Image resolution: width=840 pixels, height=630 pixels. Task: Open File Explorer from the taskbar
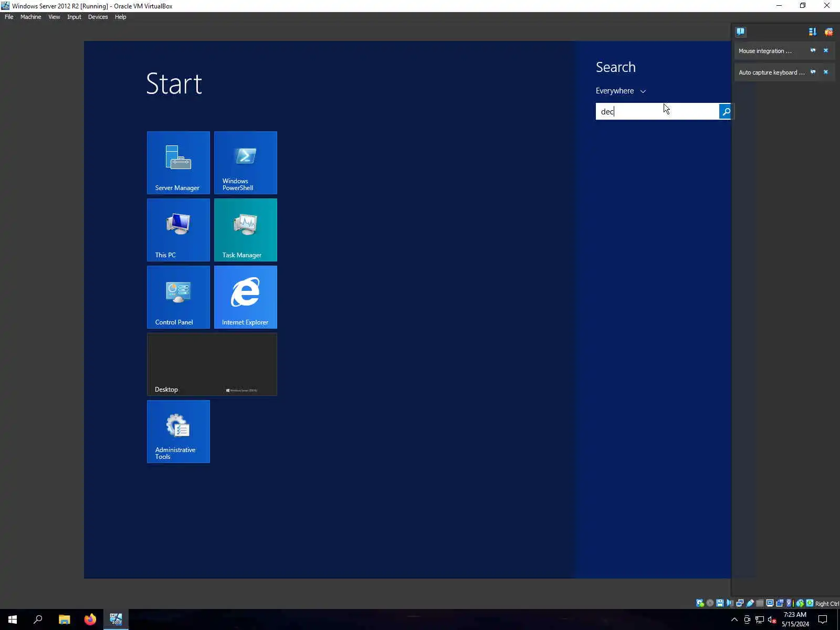[x=64, y=619]
